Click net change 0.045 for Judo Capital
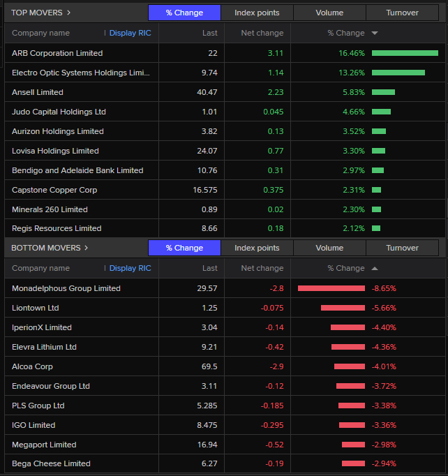This screenshot has height=476, width=448. point(273,112)
